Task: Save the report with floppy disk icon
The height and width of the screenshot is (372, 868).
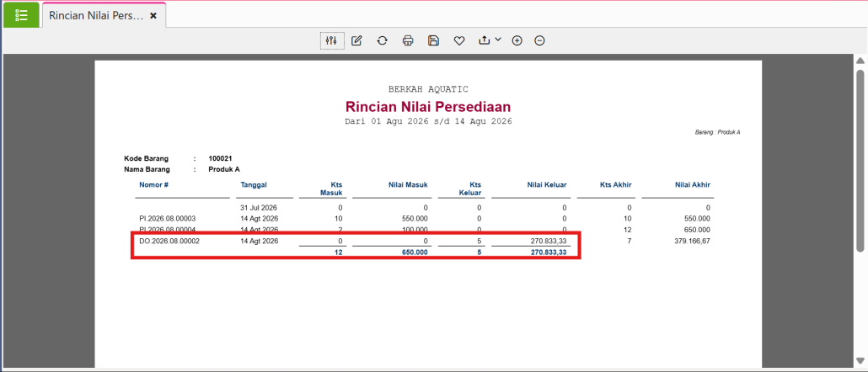Action: [433, 40]
